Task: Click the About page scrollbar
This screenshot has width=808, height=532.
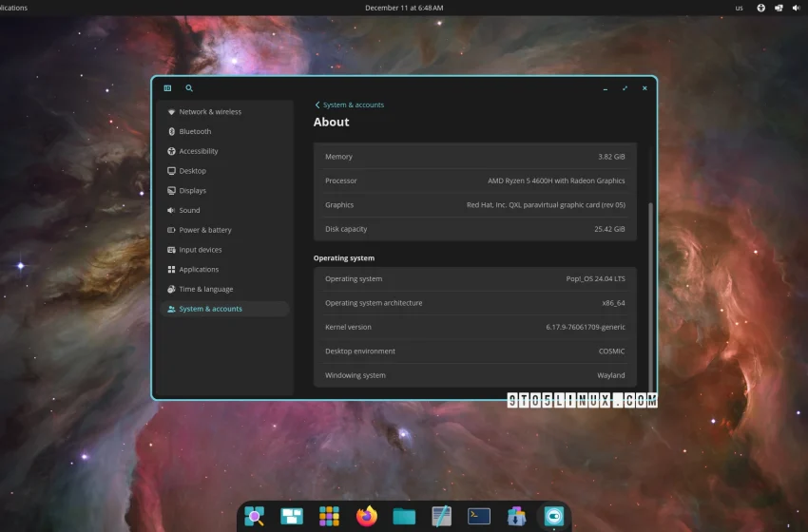Action: [650, 296]
